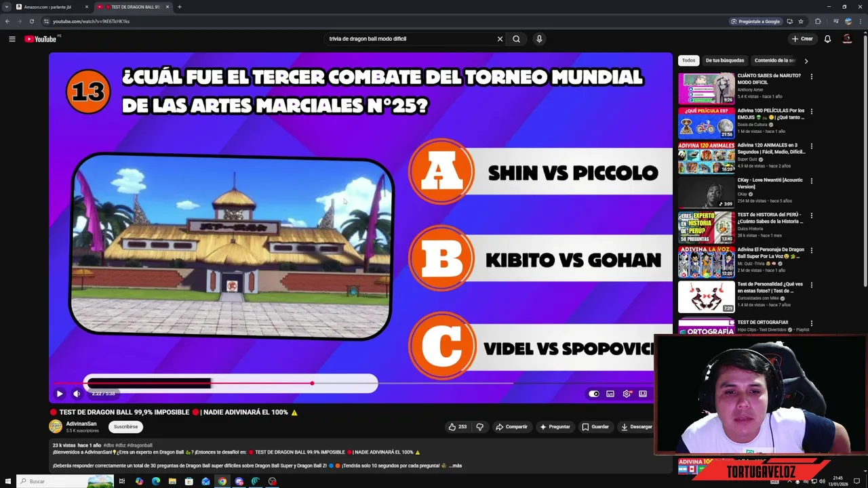The height and width of the screenshot is (488, 868).
Task: Open the AdivinanSan channel name link
Action: pos(81,424)
